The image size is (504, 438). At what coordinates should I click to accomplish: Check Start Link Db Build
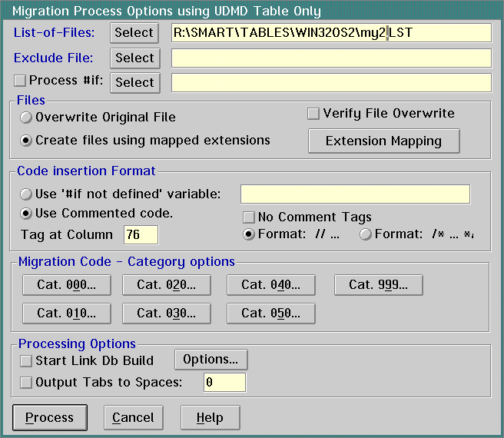pos(26,360)
